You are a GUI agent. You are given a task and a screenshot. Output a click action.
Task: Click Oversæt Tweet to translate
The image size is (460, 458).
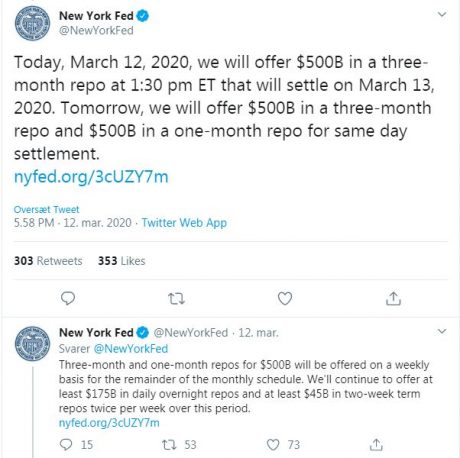(x=46, y=209)
